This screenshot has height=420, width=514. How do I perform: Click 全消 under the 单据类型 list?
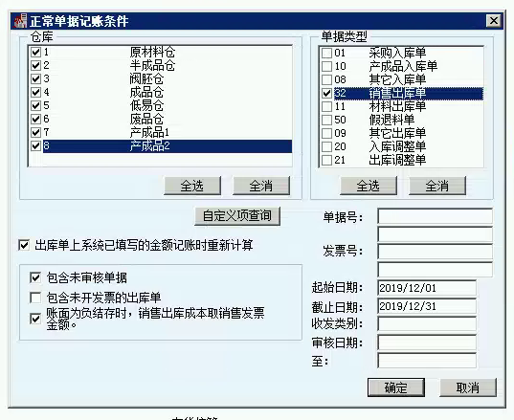pos(437,186)
